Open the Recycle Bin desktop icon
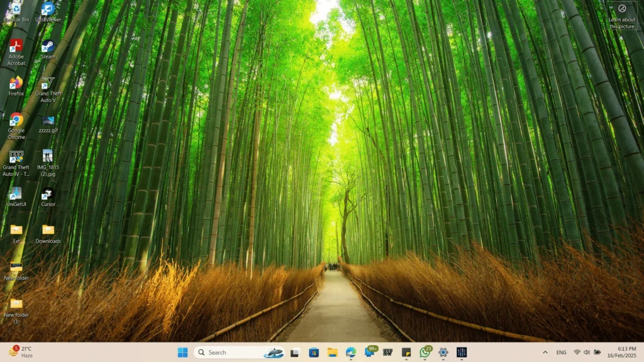 pyautogui.click(x=16, y=13)
